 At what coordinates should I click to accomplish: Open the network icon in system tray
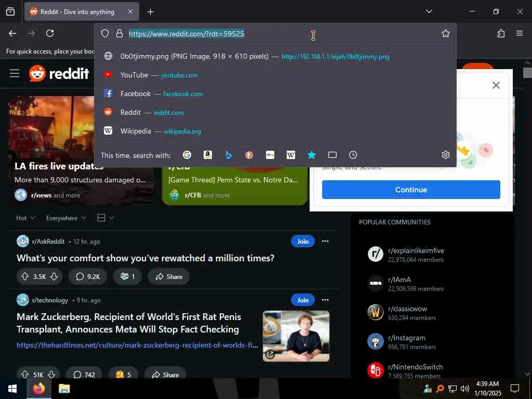452,389
